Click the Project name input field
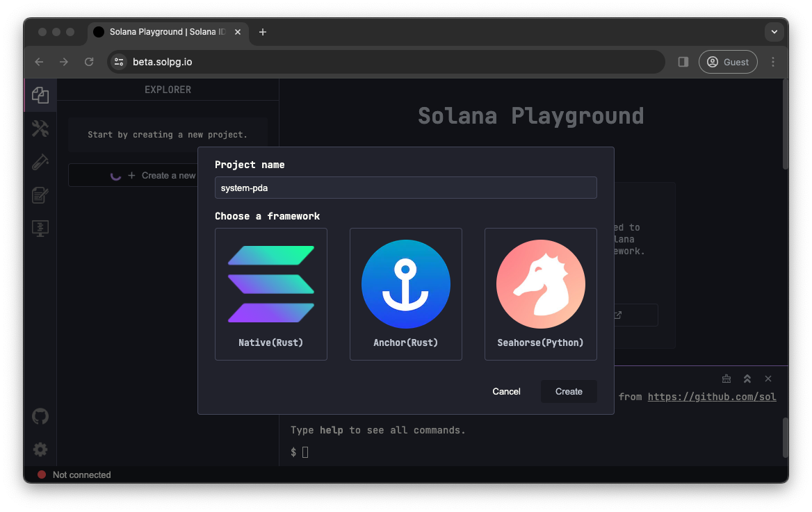This screenshot has height=512, width=812. tap(405, 188)
